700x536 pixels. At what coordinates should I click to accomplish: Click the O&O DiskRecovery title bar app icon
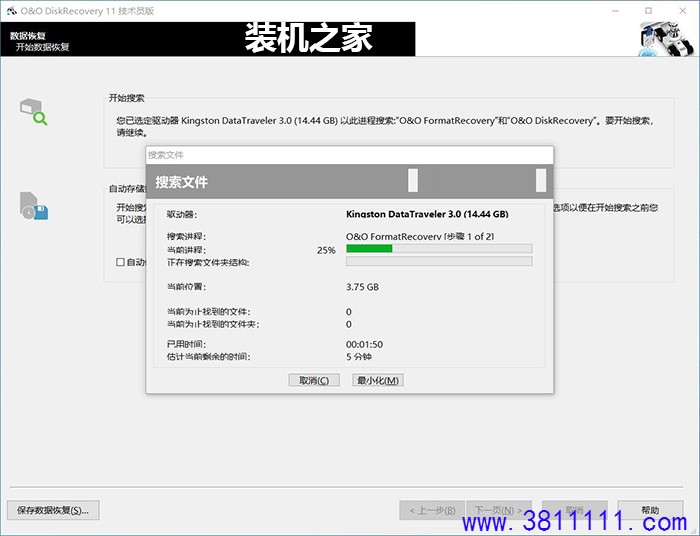coord(11,11)
